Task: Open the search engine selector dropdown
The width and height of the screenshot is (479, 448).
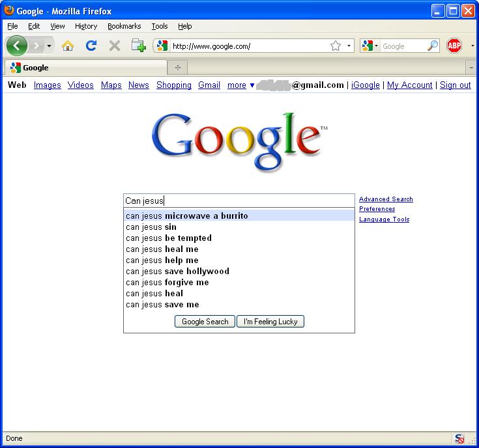Action: (370, 46)
